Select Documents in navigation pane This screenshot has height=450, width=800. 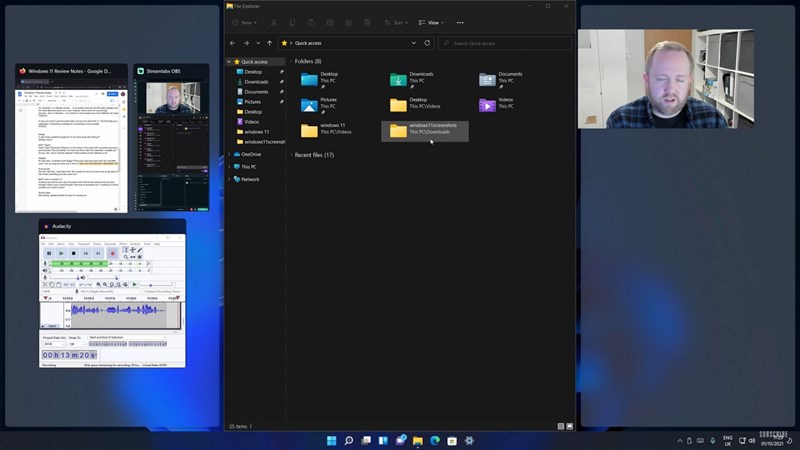point(256,92)
